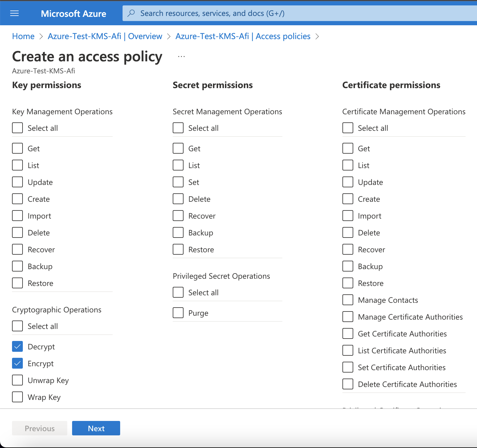Click the Privileged Secret Operations label
The width and height of the screenshot is (477, 448).
click(221, 276)
